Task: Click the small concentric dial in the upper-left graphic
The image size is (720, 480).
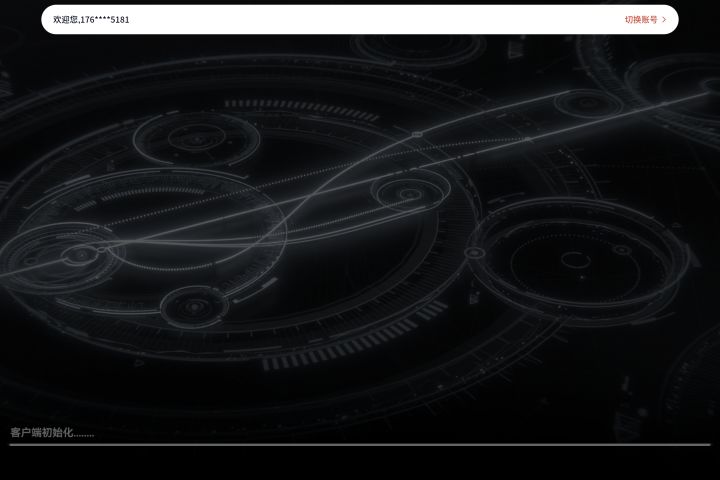Action: [x=197, y=139]
